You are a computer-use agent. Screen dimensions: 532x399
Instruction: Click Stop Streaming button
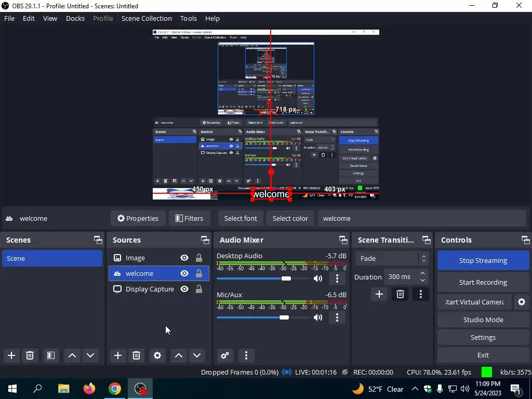(x=483, y=261)
